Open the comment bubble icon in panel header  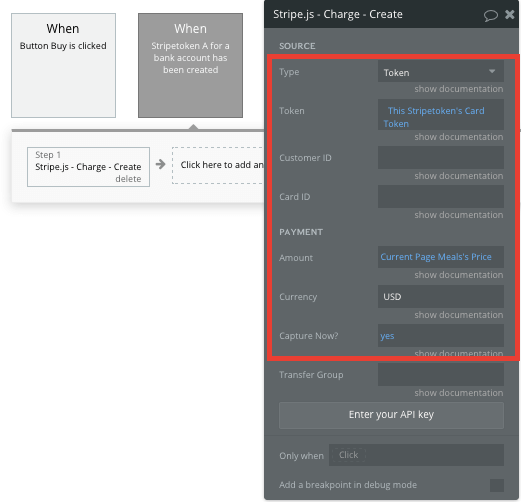click(491, 15)
